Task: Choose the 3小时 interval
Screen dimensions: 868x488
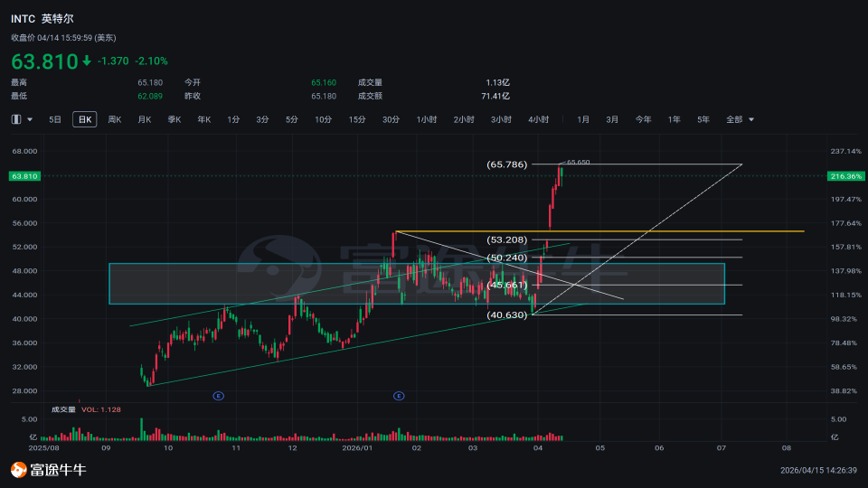Action: click(x=501, y=119)
